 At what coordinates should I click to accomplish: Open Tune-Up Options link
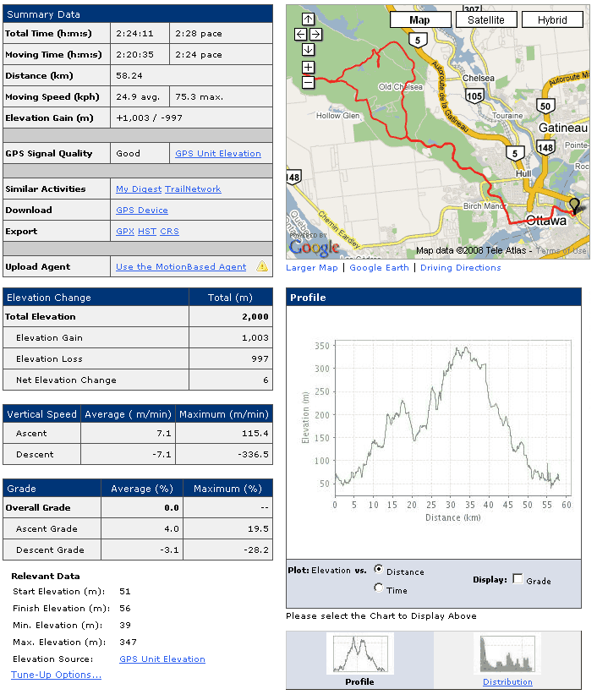[57, 675]
